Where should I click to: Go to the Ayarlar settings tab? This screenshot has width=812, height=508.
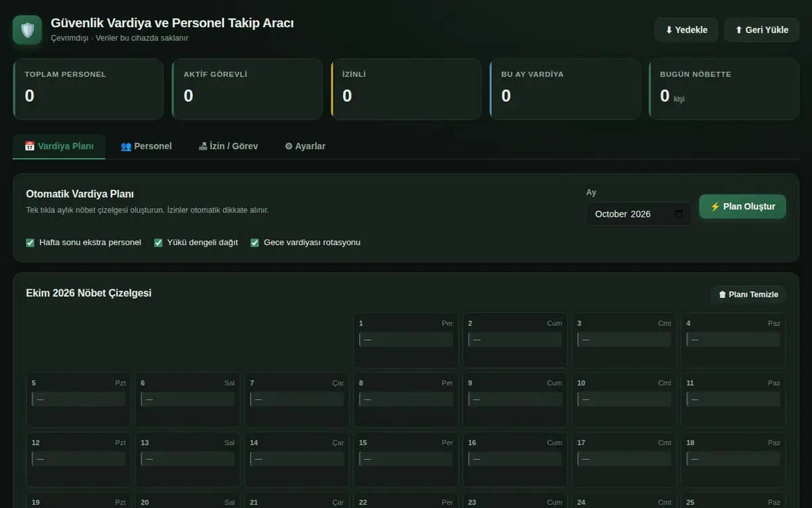pyautogui.click(x=305, y=146)
